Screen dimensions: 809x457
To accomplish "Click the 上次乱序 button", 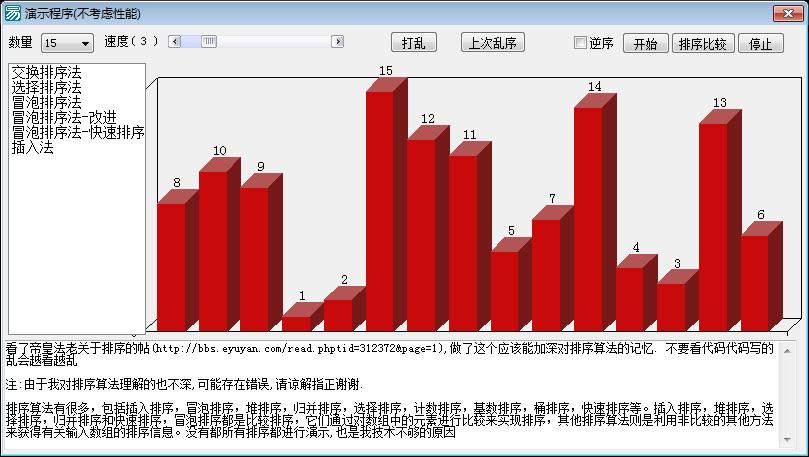I will (x=492, y=43).
